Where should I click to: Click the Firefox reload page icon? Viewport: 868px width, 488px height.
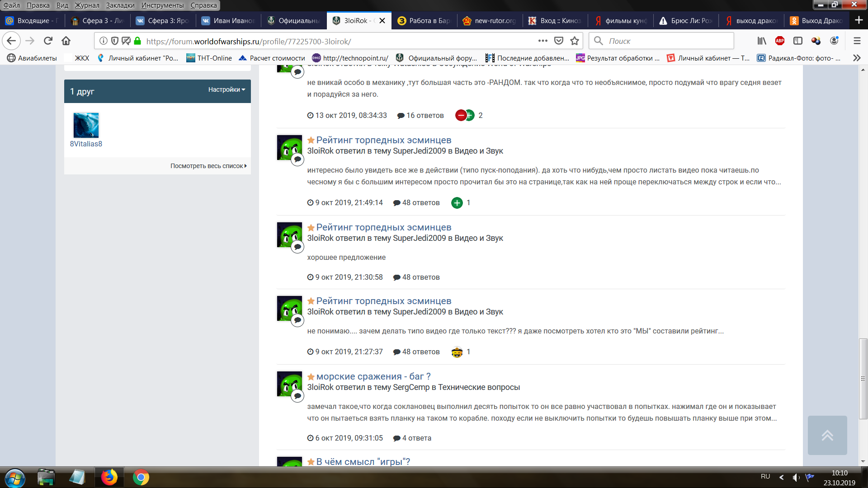pyautogui.click(x=48, y=41)
